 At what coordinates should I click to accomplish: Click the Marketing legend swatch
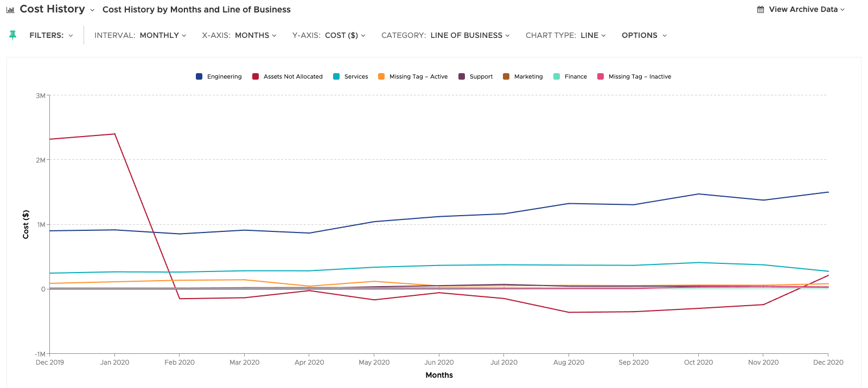[506, 77]
